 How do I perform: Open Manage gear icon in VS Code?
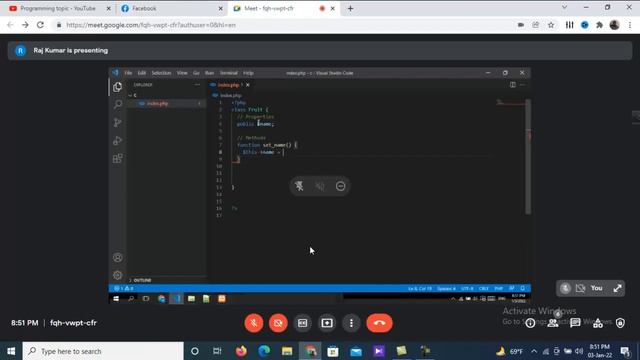click(x=118, y=275)
